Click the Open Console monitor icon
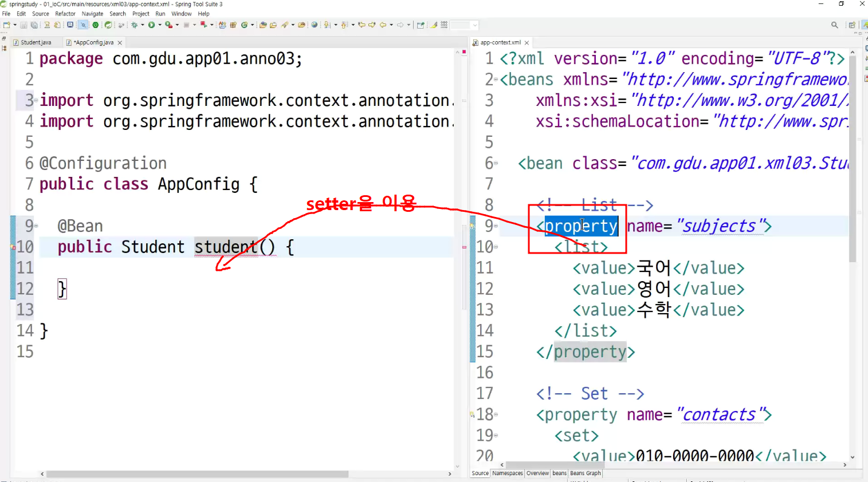 tap(70, 25)
